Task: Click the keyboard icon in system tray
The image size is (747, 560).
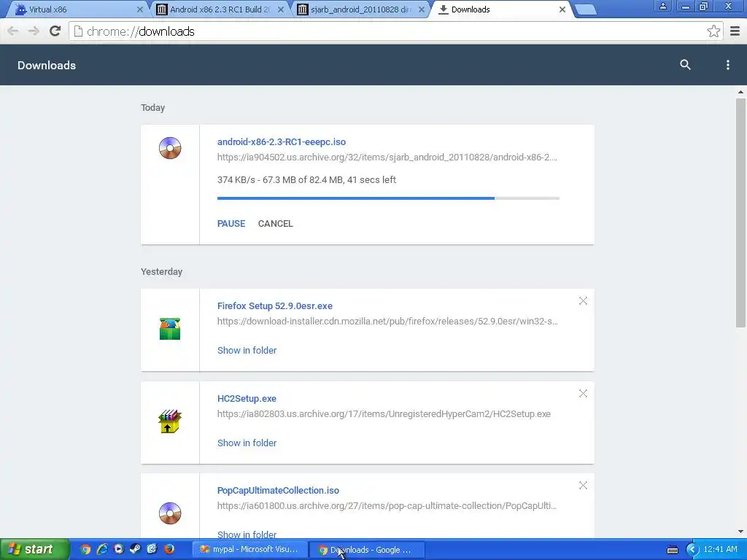Action: point(672,550)
